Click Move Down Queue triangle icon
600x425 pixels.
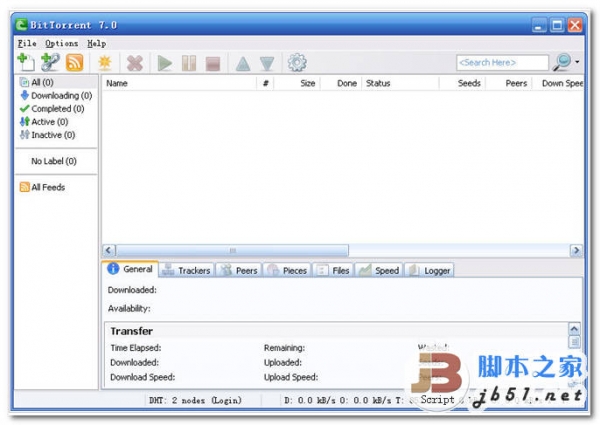pyautogui.click(x=267, y=64)
